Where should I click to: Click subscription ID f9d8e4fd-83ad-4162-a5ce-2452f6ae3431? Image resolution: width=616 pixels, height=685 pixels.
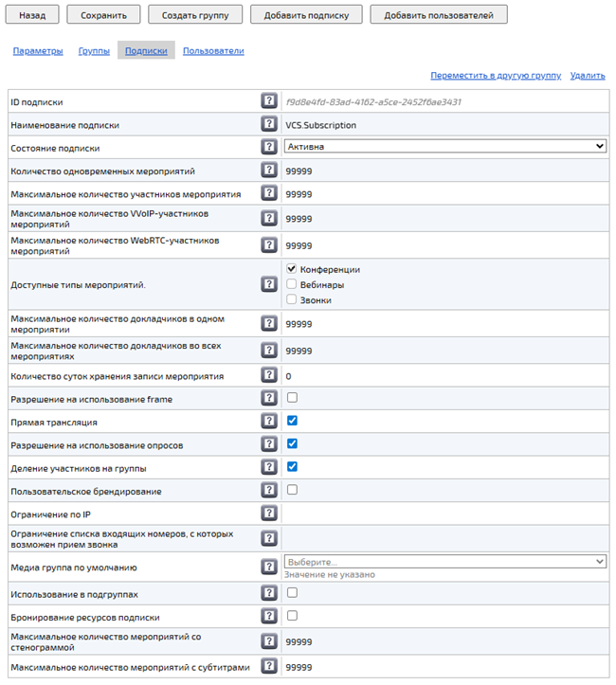point(373,101)
